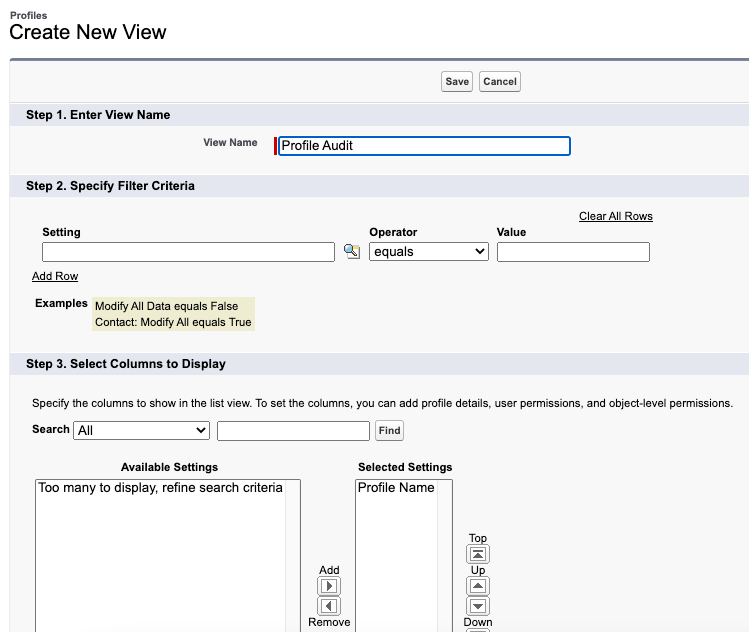This screenshot has height=632, width=749.
Task: Click the Add Row link
Action: click(55, 276)
